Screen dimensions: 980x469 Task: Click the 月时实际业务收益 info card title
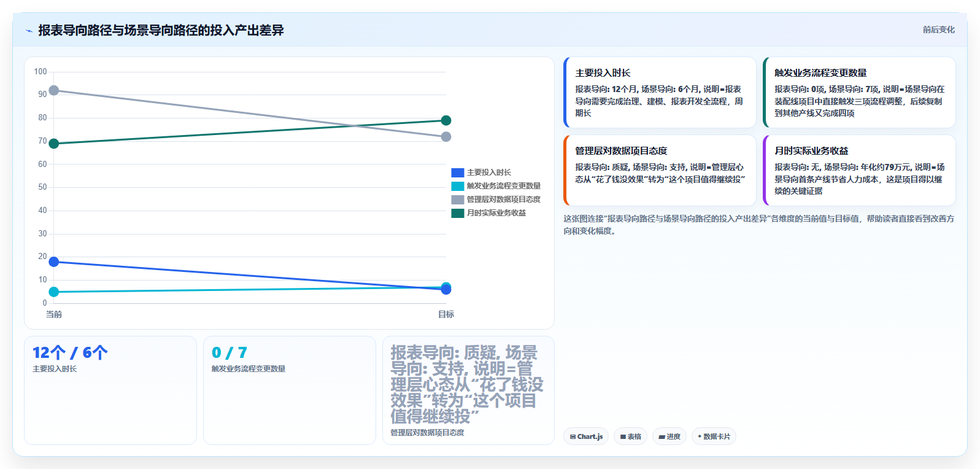pos(811,151)
